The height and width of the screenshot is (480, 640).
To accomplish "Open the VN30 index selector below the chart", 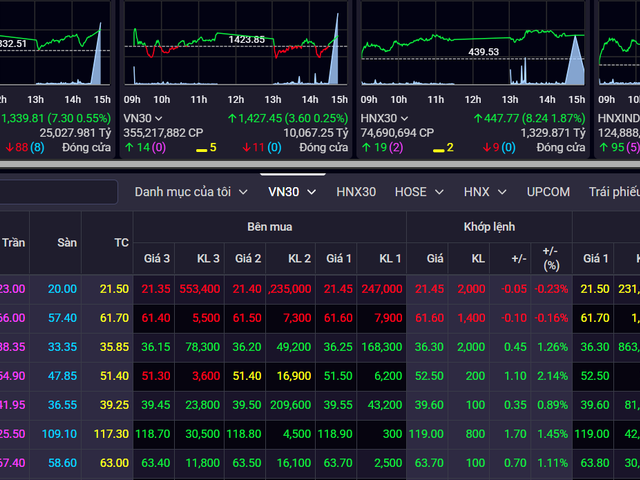I will tap(143, 117).
